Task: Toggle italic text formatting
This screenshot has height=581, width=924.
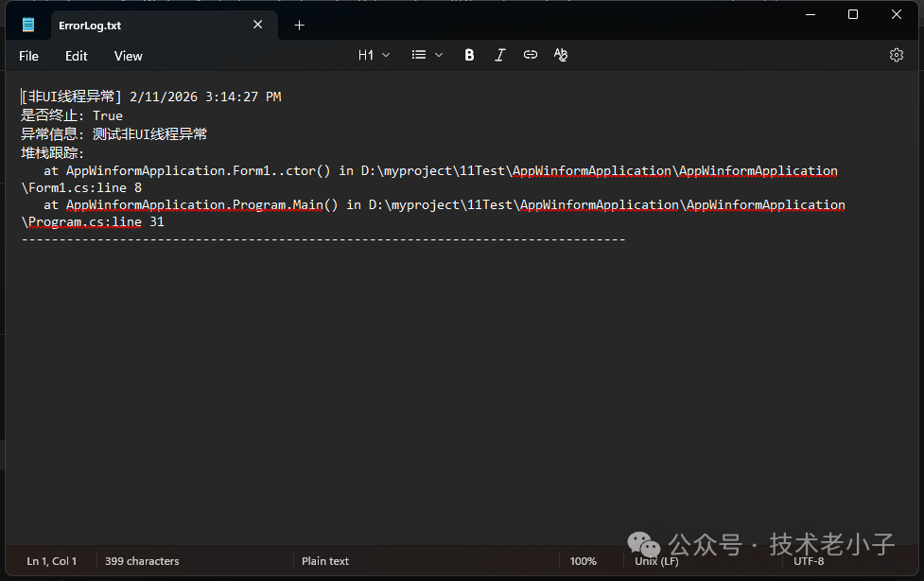Action: tap(500, 56)
